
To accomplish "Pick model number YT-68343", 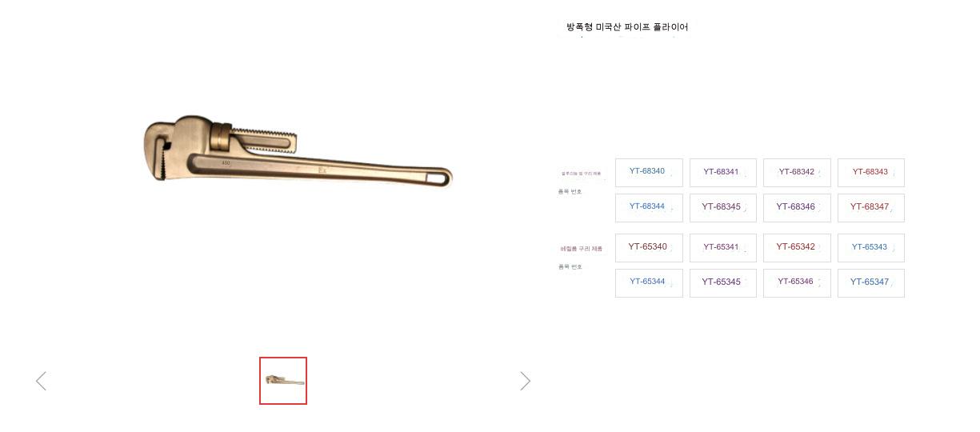I will 870,172.
